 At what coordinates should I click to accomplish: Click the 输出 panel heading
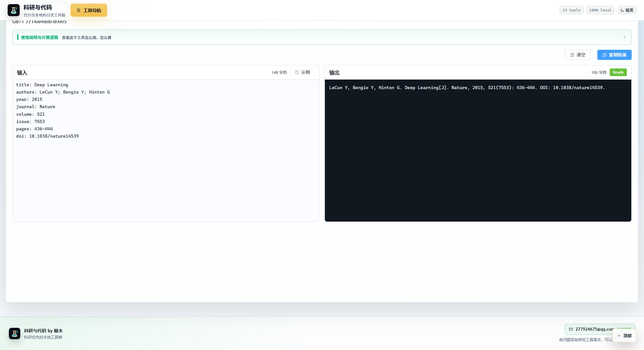334,73
